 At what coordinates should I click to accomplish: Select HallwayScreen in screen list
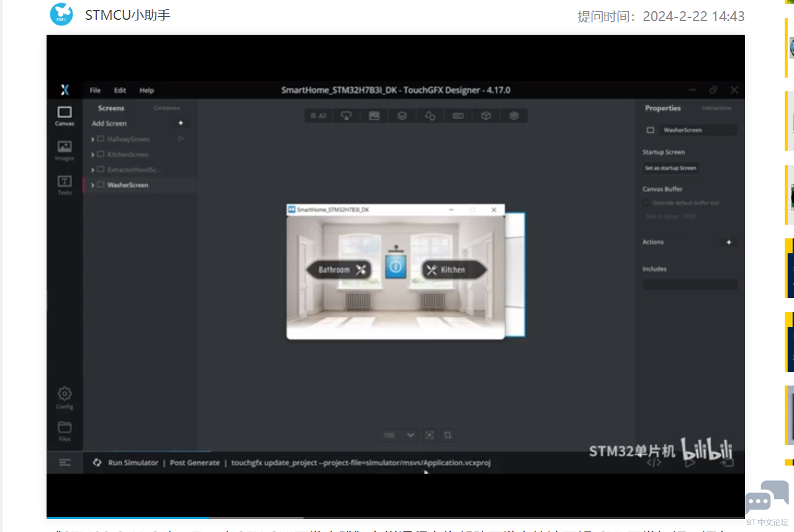[129, 139]
